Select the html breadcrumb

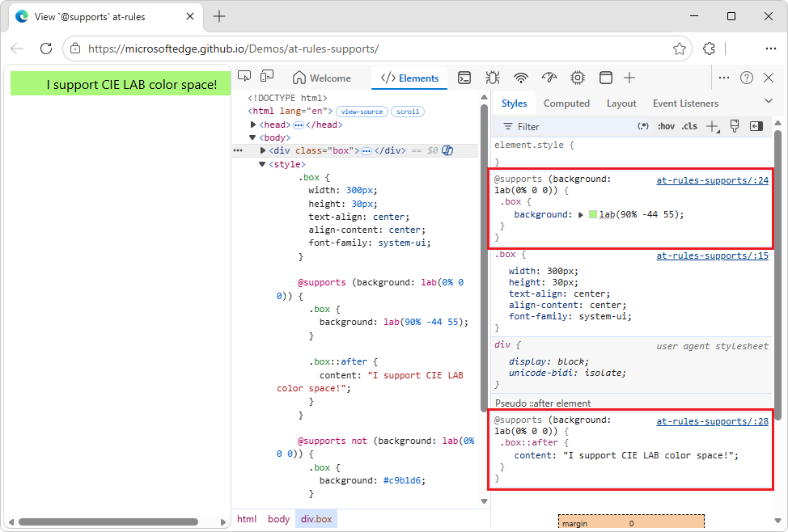coord(247,519)
